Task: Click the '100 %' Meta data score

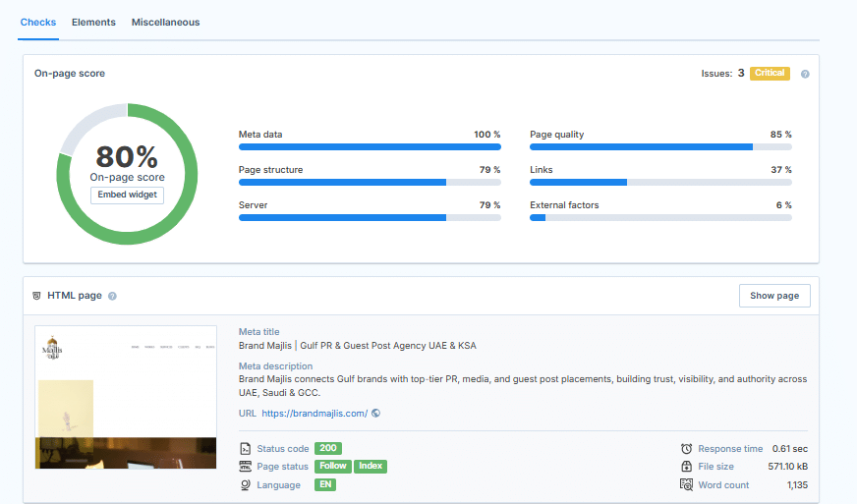Action: coord(487,135)
